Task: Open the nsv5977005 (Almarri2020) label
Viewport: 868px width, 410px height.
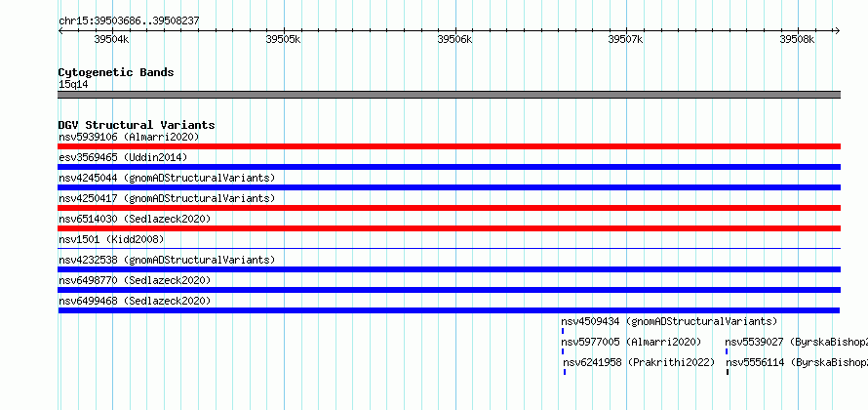Action: 631,342
